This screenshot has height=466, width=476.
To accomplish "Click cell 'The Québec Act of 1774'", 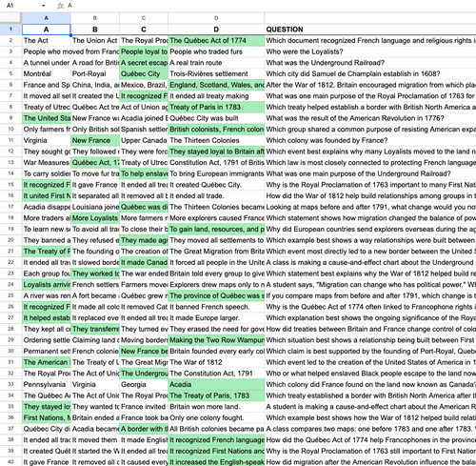I will (216, 40).
